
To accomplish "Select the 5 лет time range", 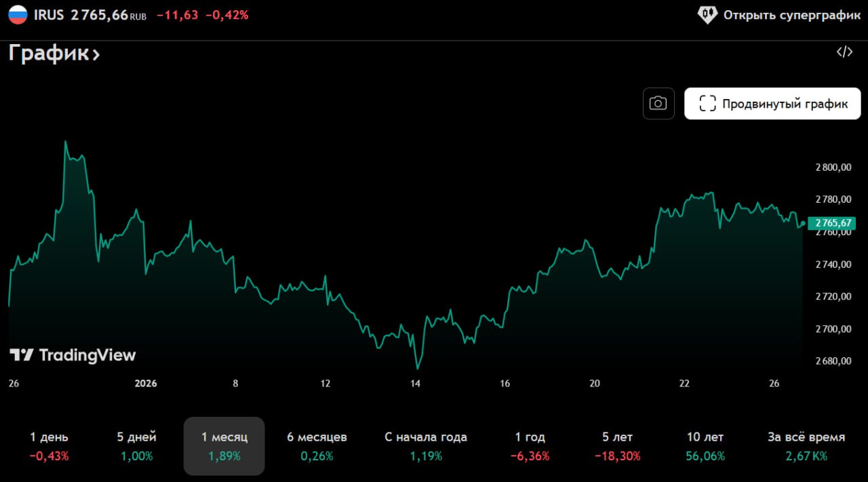I will [617, 446].
